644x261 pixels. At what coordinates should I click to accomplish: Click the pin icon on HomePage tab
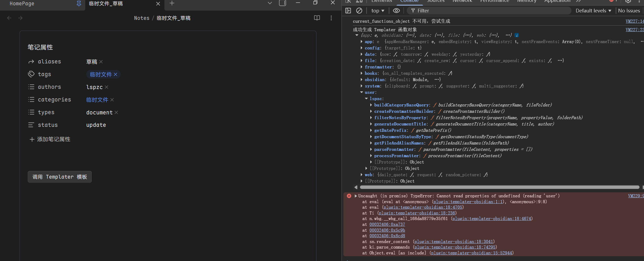79,3
